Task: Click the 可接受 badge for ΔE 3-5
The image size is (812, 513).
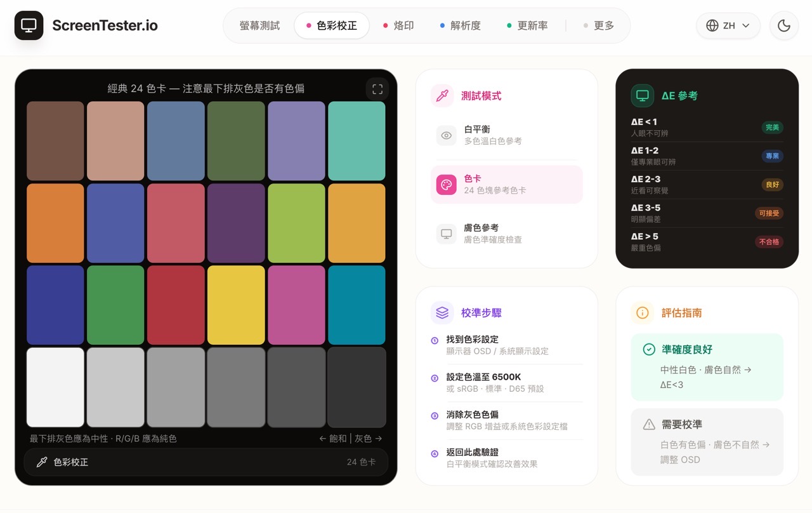Action: (769, 213)
